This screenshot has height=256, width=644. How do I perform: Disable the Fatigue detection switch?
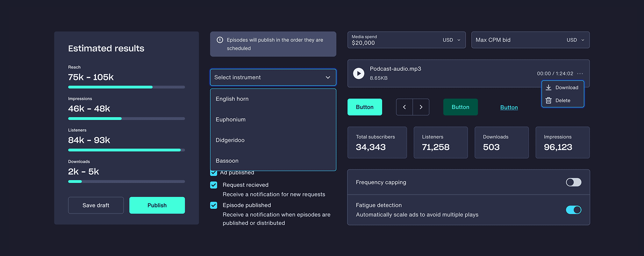pyautogui.click(x=574, y=210)
